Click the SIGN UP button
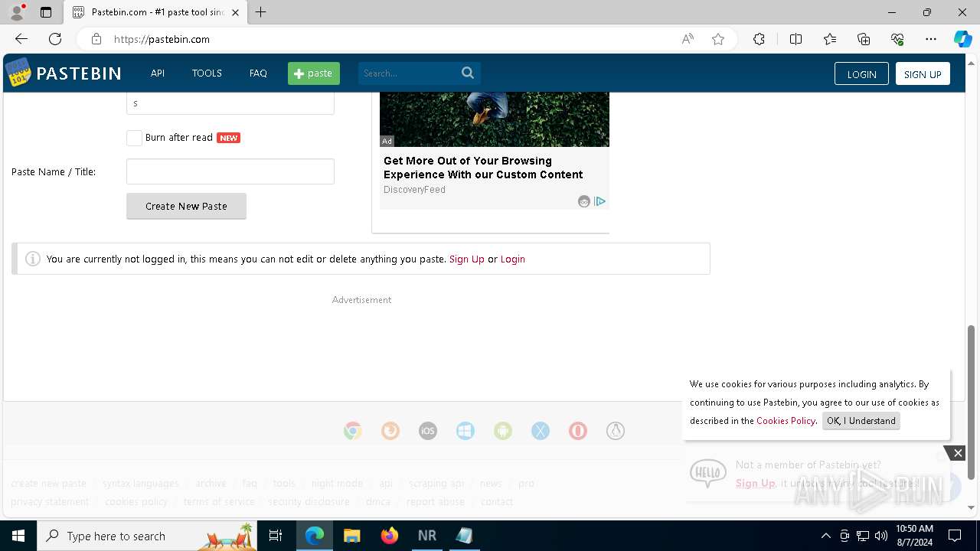 tap(923, 74)
